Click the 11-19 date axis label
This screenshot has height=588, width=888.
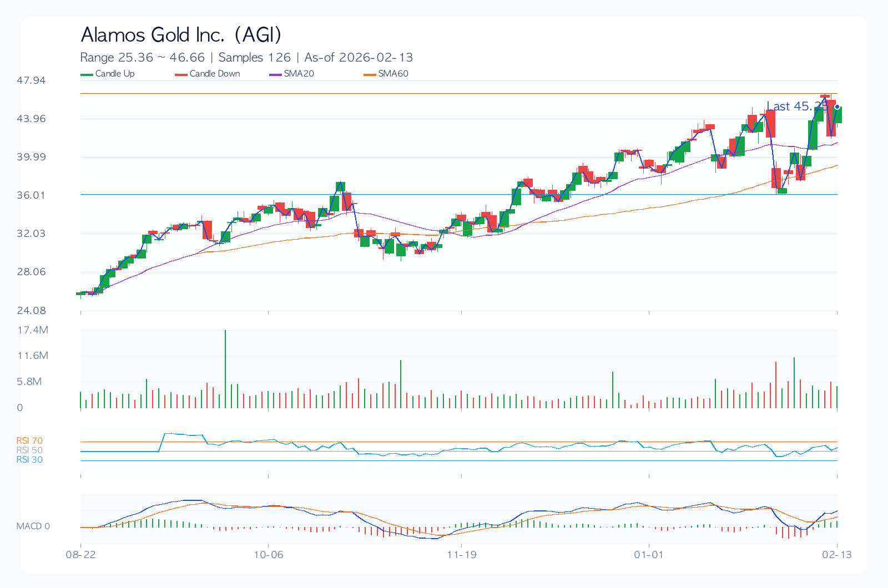pyautogui.click(x=462, y=555)
